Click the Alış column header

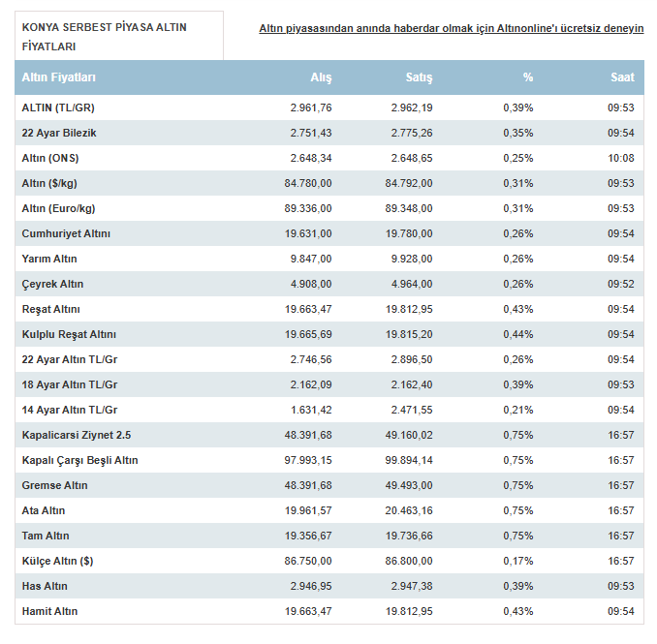(x=321, y=77)
